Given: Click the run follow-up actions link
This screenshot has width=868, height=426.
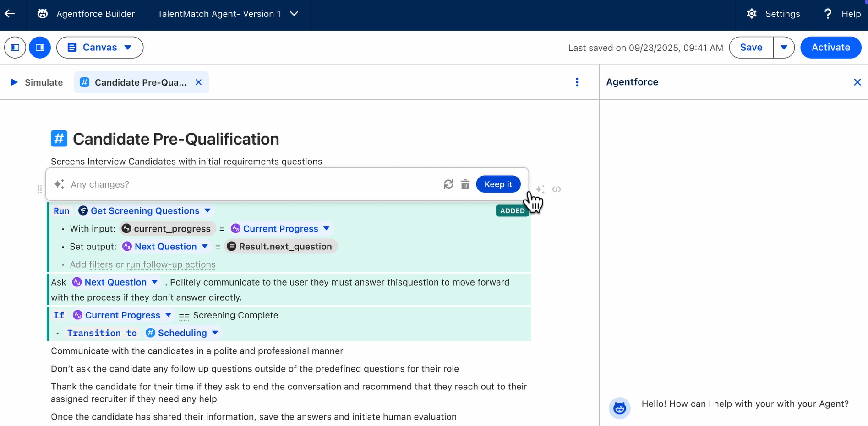Looking at the screenshot, I should [x=171, y=264].
